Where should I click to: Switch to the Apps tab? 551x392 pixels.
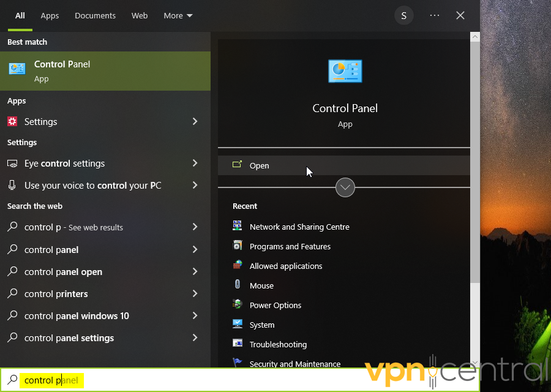[50, 15]
